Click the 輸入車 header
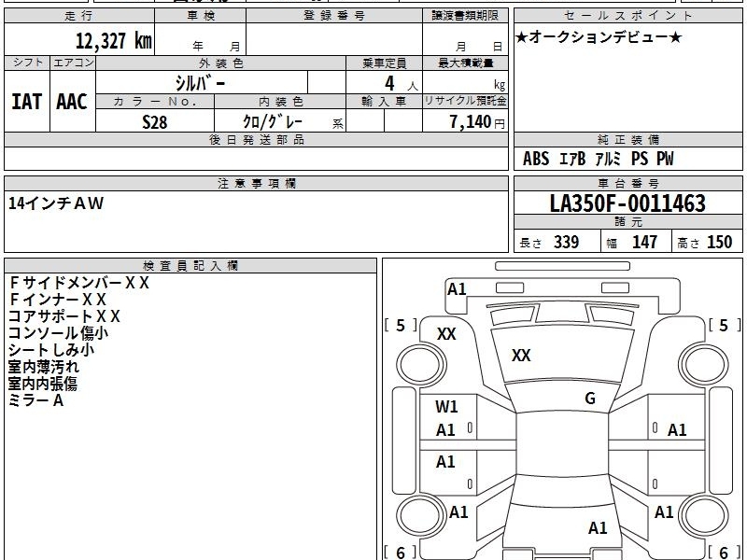Screen dimensions: 747x560 [x=384, y=102]
